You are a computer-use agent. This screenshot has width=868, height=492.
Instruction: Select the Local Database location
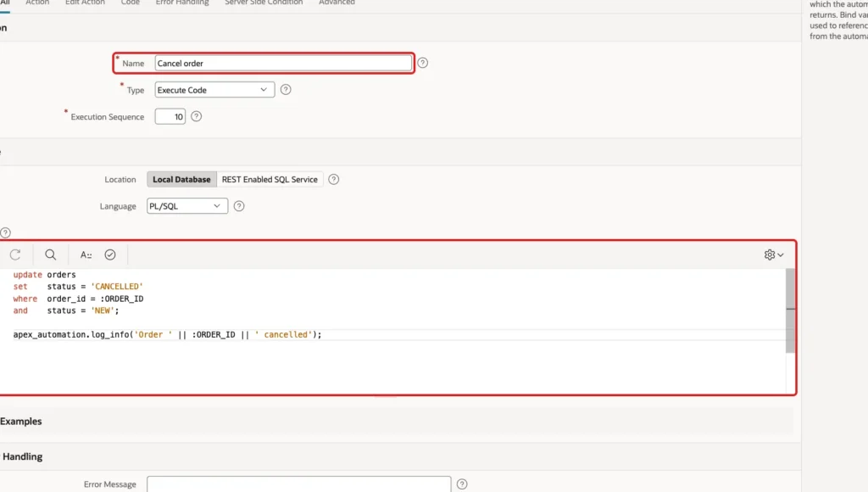181,180
